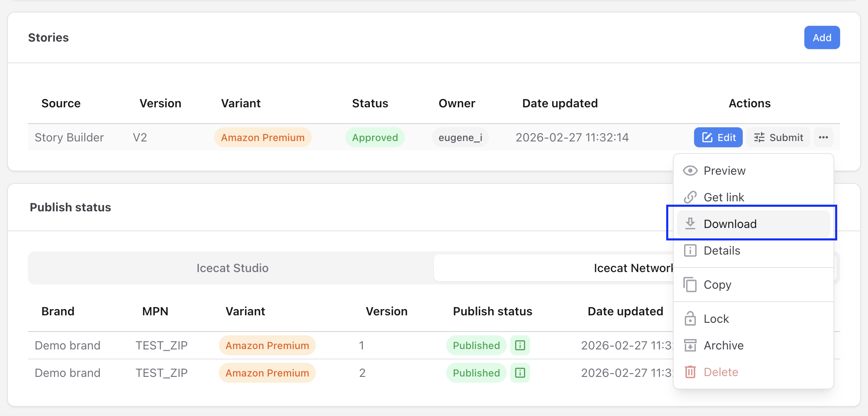
Task: Close the three-dots more actions menu
Action: tap(823, 137)
